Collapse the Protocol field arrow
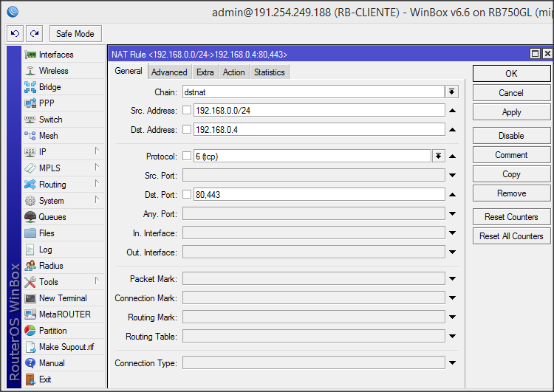This screenshot has width=554, height=392. coord(452,156)
